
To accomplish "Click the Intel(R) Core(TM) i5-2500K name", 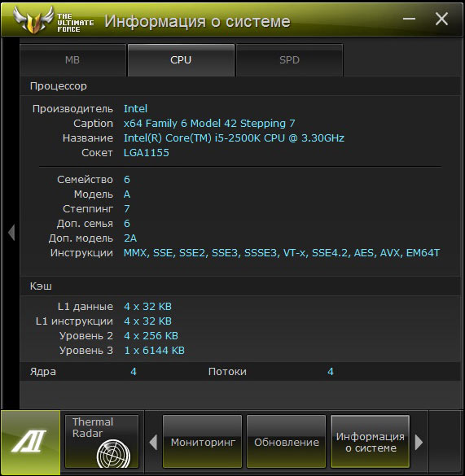I will 234,138.
